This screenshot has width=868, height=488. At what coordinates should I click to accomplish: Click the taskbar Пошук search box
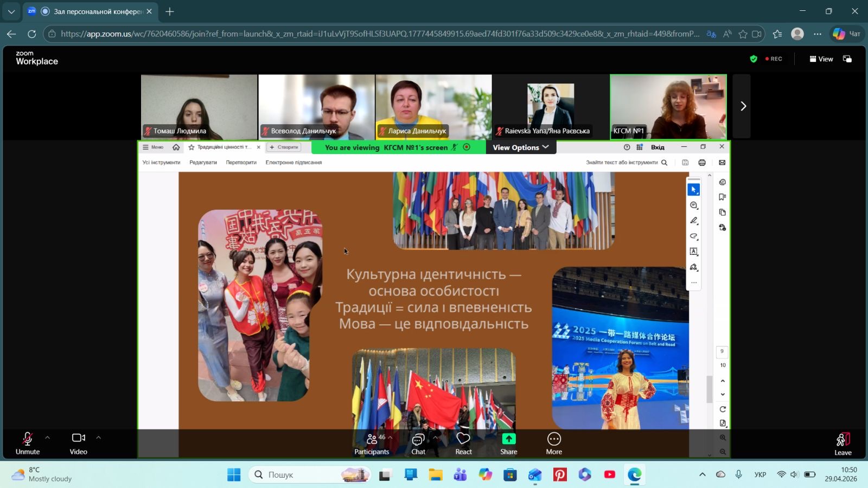(310, 475)
